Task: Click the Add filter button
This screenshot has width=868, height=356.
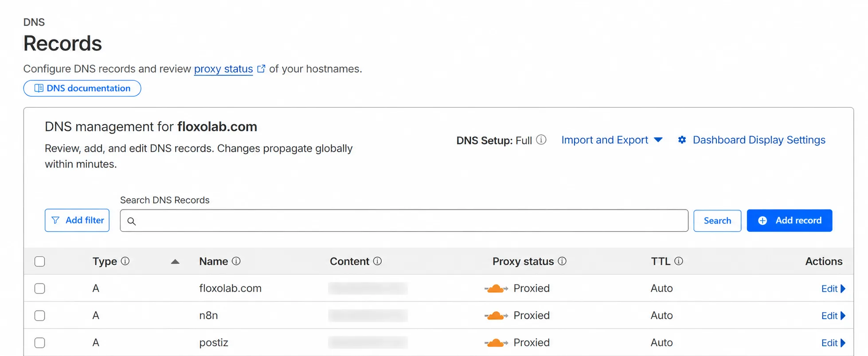Action: (x=77, y=220)
